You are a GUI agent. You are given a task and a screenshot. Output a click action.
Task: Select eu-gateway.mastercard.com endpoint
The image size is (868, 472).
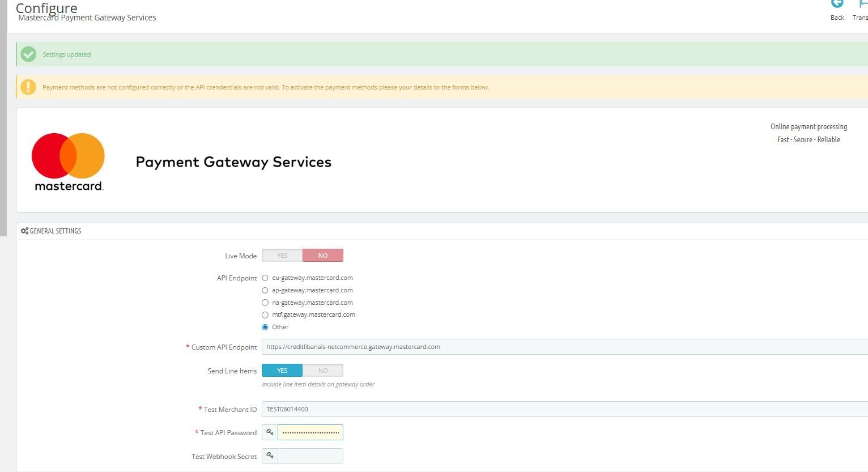(x=265, y=278)
